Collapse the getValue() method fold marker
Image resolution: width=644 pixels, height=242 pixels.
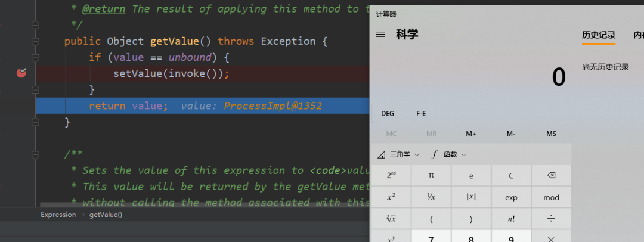click(x=35, y=41)
